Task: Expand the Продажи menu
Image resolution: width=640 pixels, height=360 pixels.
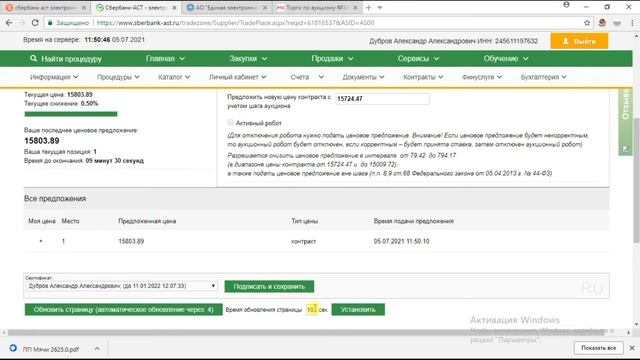Action: pyautogui.click(x=332, y=58)
